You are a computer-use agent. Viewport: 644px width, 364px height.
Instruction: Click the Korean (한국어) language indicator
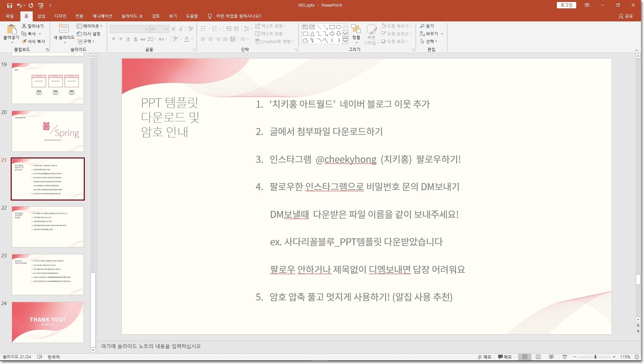pos(53,357)
